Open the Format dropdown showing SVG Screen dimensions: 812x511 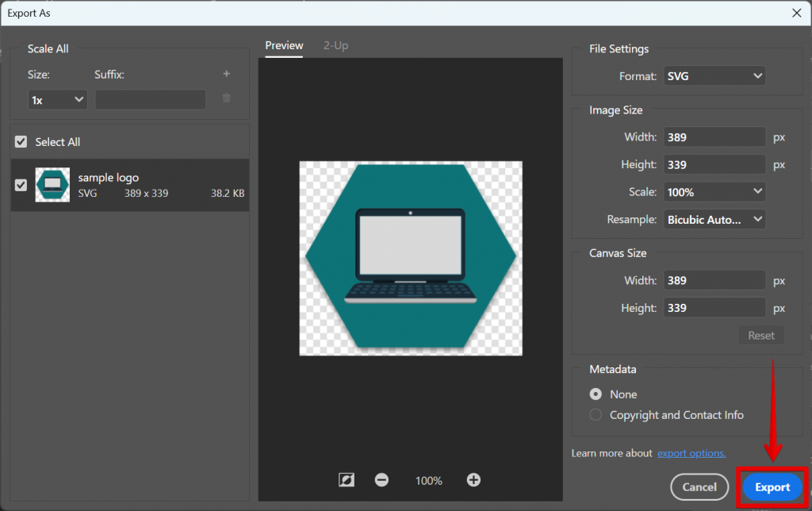(714, 76)
